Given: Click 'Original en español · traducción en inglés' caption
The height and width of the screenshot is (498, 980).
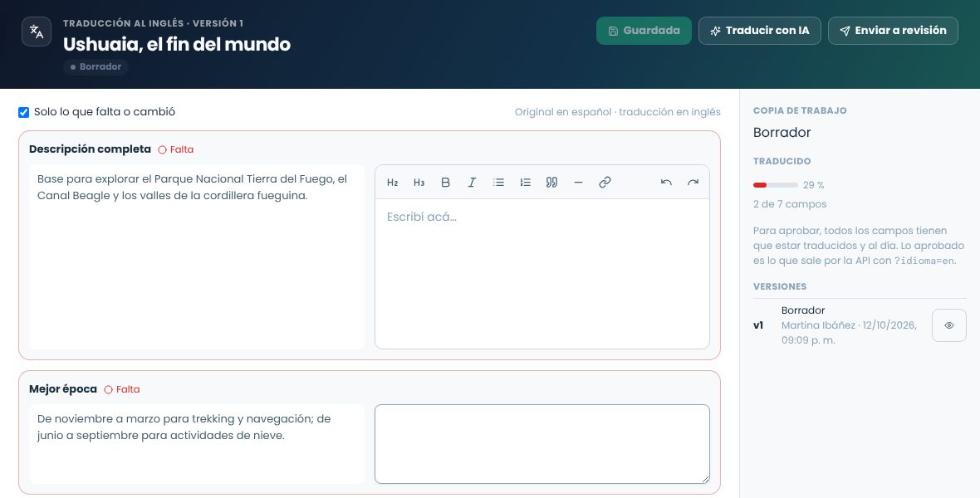Looking at the screenshot, I should pos(618,113).
